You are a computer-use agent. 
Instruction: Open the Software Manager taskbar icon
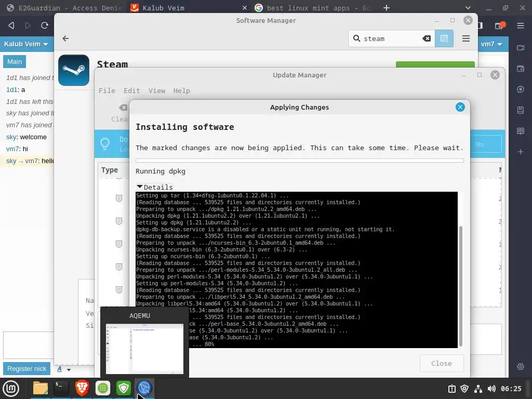tap(103, 388)
